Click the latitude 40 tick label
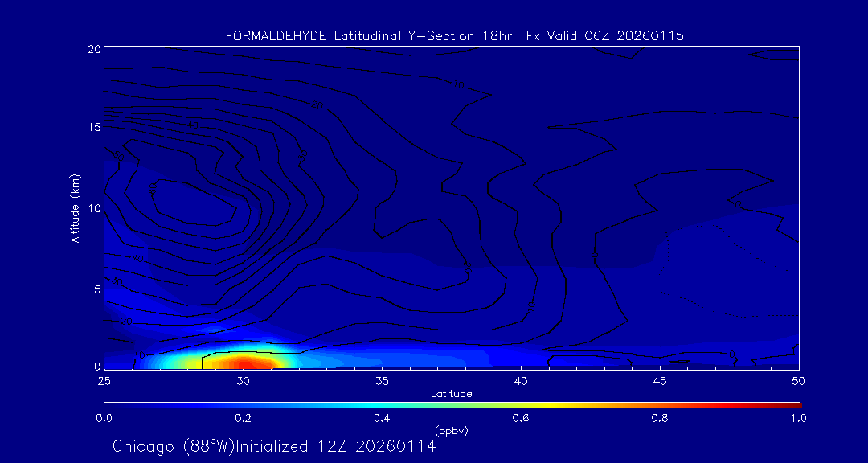The image size is (868, 463). click(x=521, y=380)
